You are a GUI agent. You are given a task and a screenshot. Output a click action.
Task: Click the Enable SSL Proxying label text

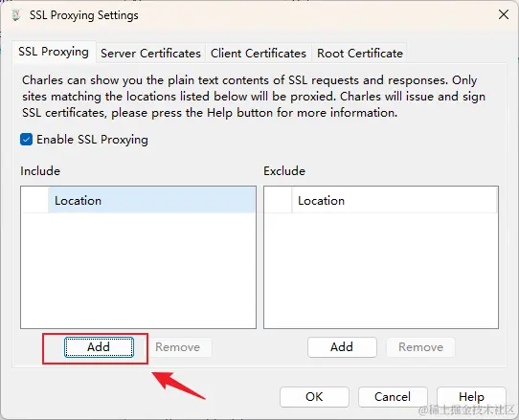(x=92, y=140)
